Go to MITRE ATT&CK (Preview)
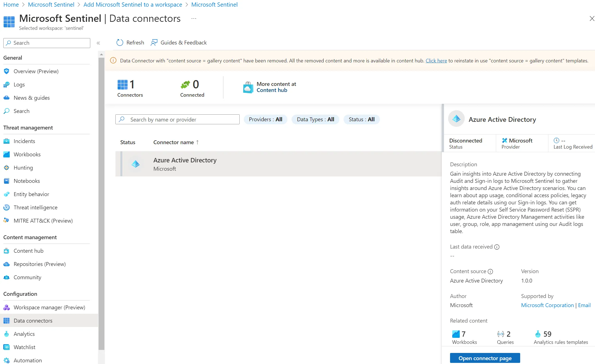Screen dimensions: 595x364 tap(43, 221)
